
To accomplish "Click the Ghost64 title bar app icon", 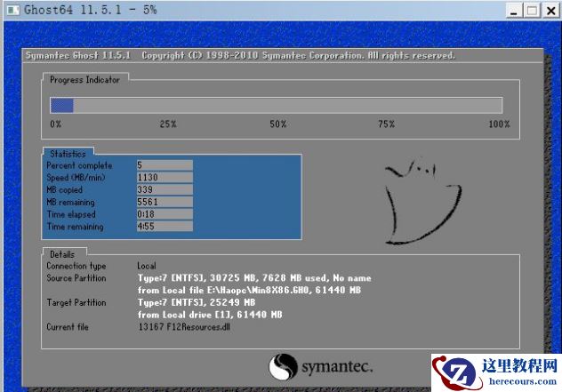I will [x=13, y=10].
